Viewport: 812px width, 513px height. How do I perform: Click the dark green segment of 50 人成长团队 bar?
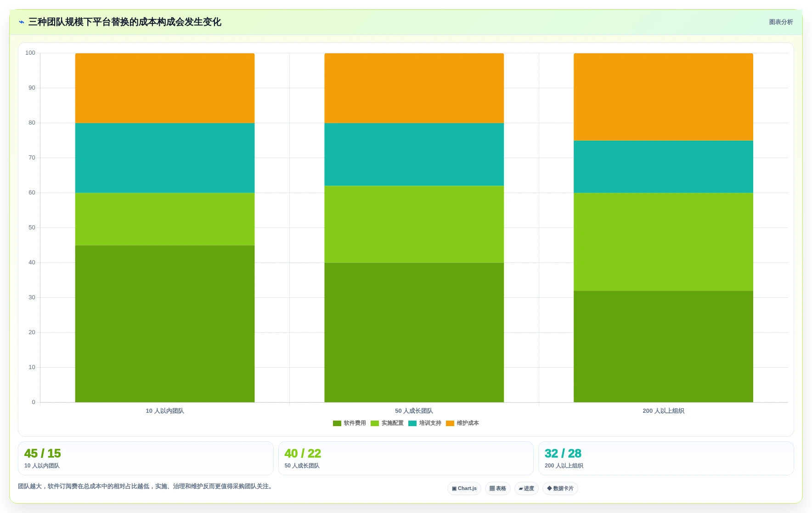tap(414, 332)
